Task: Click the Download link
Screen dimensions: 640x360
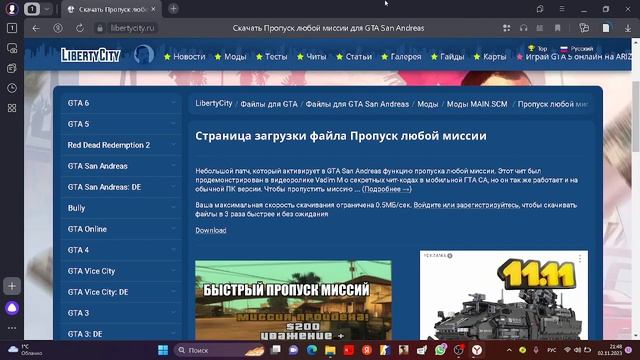Action: [211, 231]
